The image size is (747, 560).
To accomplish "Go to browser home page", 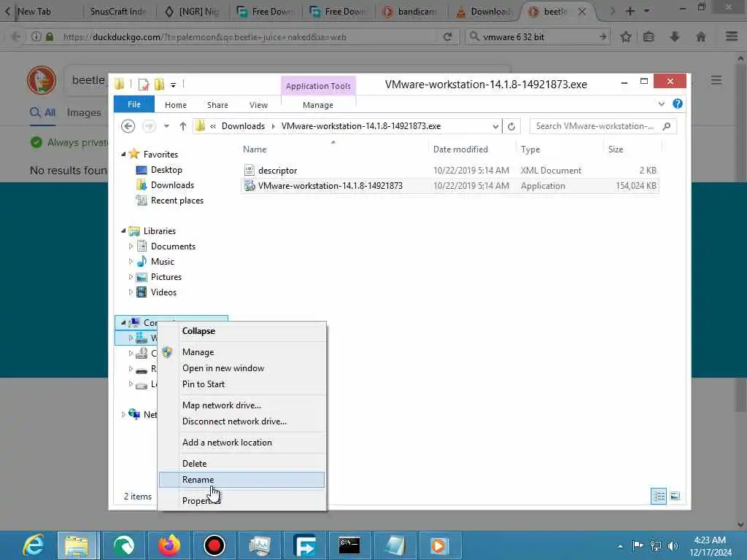I will pyautogui.click(x=700, y=36).
